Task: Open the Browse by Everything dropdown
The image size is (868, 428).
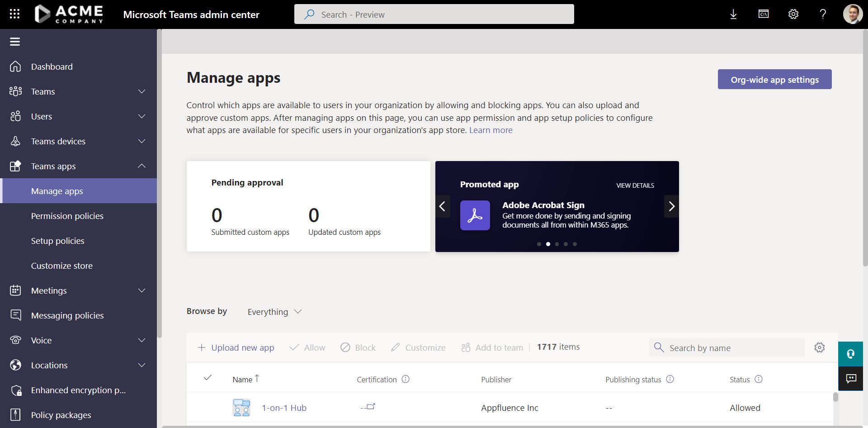Action: (274, 312)
